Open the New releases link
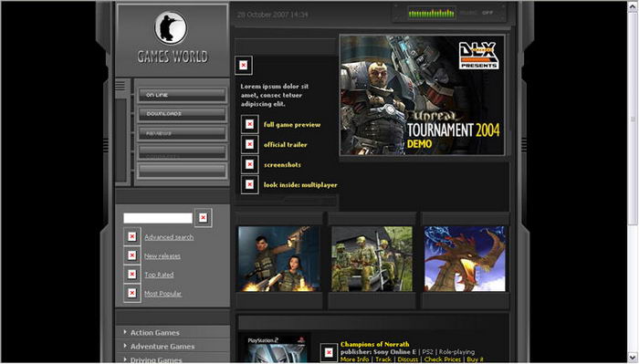Screen dimensions: 639x364 [162, 256]
